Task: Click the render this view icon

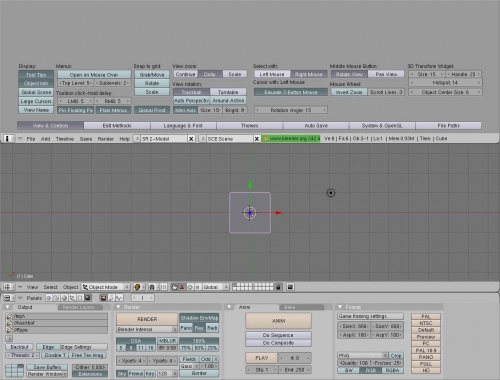Action: click(x=290, y=287)
